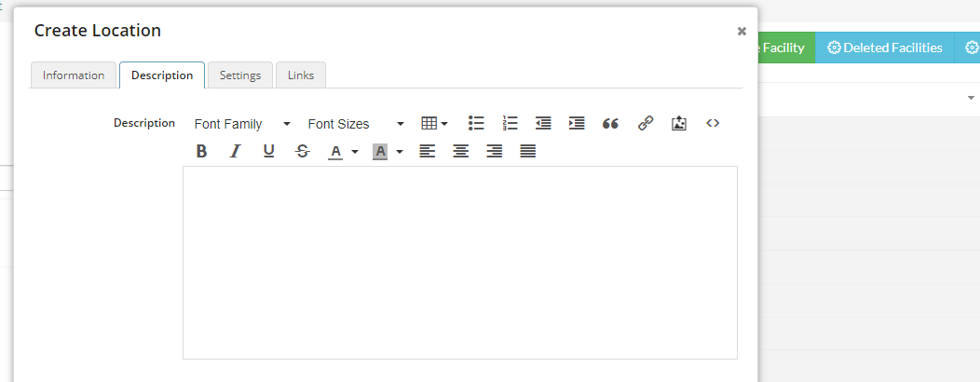The height and width of the screenshot is (382, 980).
Task: Toggle strikethrough formatting
Action: pyautogui.click(x=303, y=151)
